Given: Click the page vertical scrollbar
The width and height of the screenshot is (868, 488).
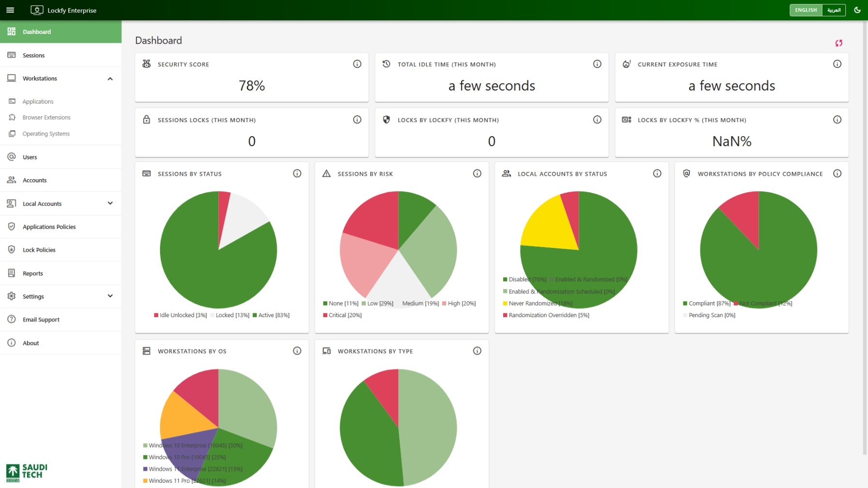Looking at the screenshot, I should [x=865, y=237].
